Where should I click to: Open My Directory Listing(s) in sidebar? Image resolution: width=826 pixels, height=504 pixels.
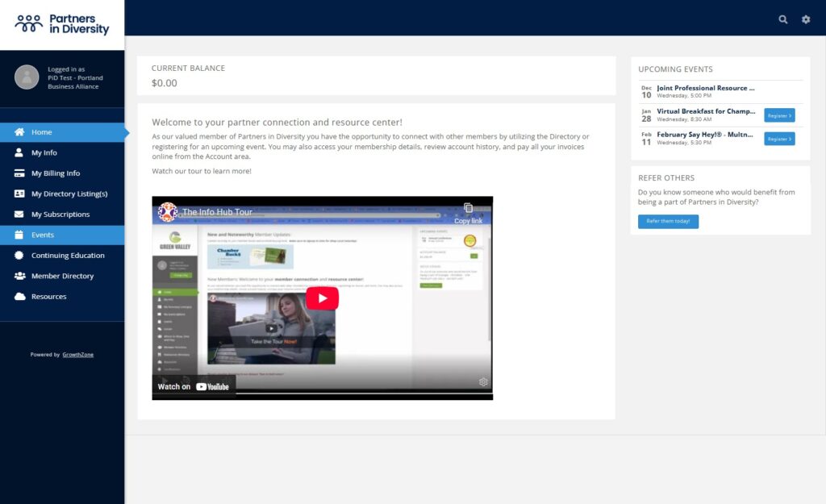[69, 194]
